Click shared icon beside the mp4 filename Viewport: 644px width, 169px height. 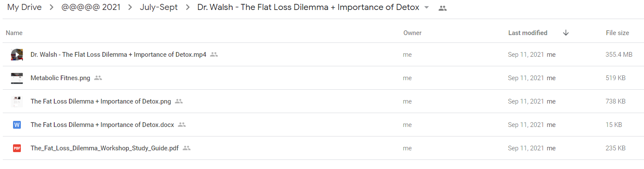pyautogui.click(x=214, y=55)
